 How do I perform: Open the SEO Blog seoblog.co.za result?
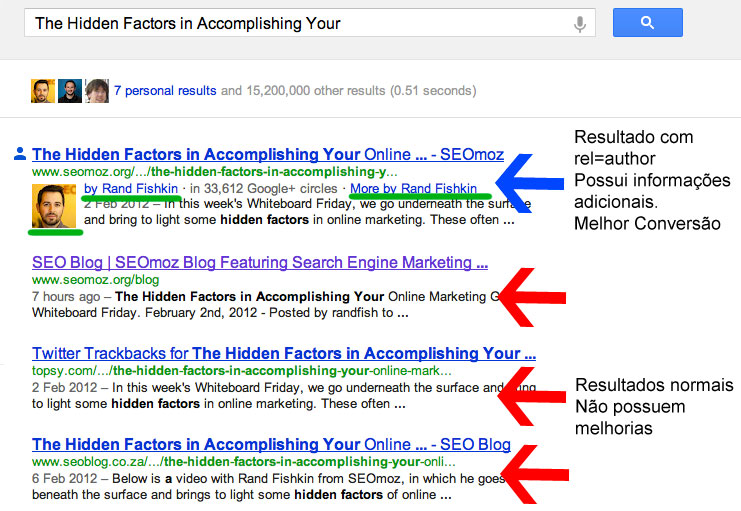(x=271, y=445)
